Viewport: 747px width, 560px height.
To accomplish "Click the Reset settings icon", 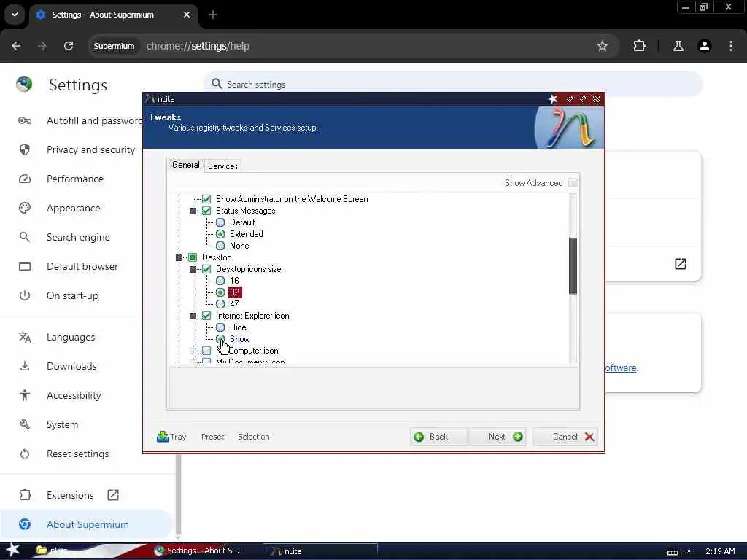I will pos(25,454).
